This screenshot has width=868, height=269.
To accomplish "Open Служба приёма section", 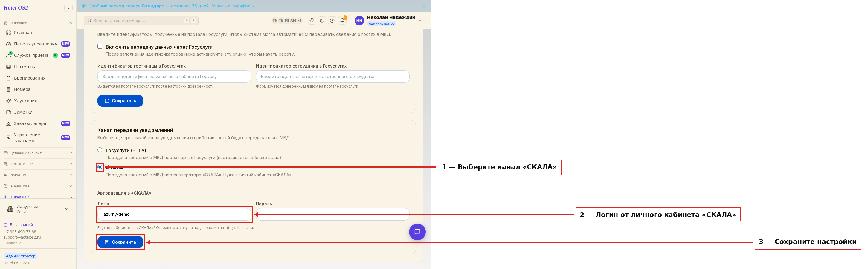I will [x=38, y=55].
